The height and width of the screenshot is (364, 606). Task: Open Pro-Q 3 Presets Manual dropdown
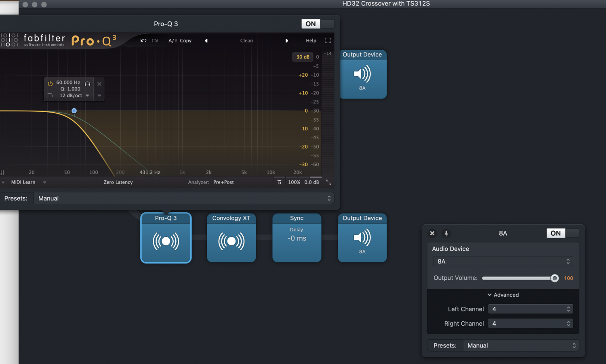(184, 198)
